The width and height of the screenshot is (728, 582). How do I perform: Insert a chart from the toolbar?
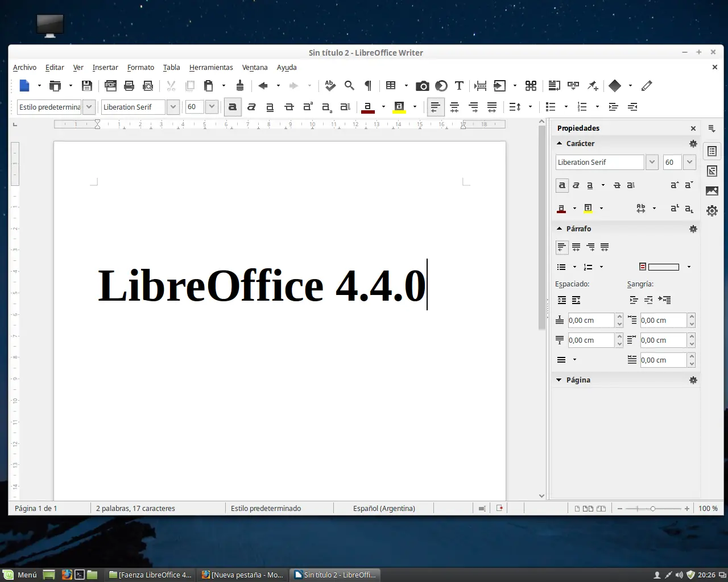pos(441,86)
